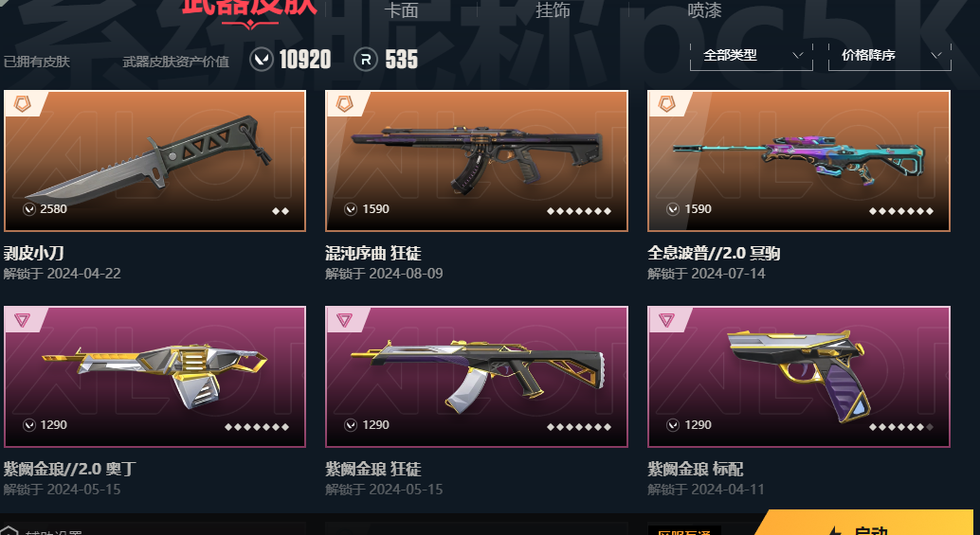Select the 武器皮肤 tab

(249, 9)
